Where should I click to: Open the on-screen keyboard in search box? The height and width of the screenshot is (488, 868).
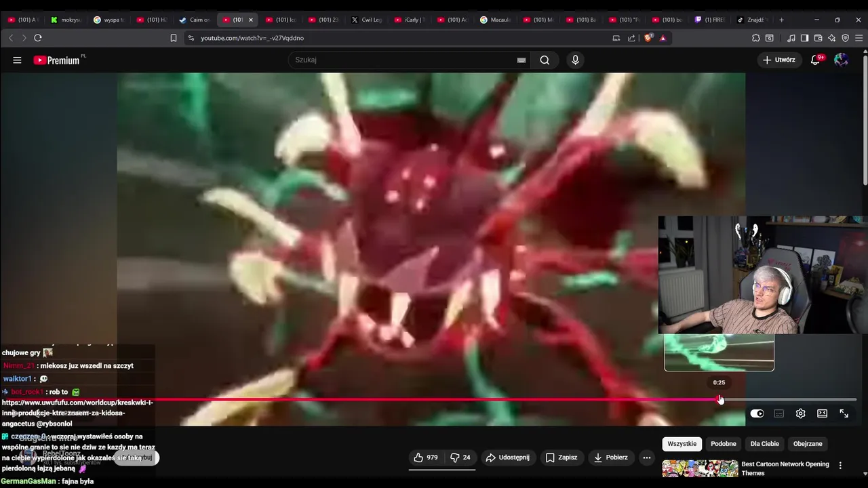coord(521,60)
